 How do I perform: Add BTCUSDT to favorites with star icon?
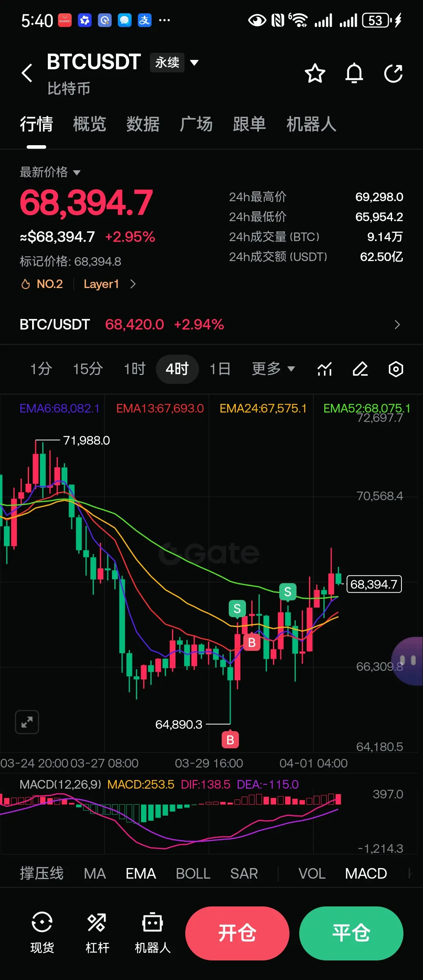(x=315, y=73)
